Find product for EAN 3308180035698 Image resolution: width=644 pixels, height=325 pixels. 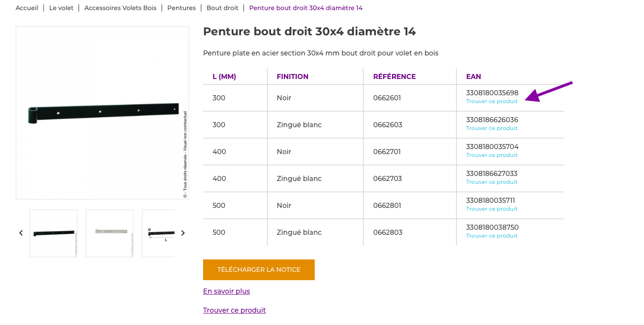point(491,101)
